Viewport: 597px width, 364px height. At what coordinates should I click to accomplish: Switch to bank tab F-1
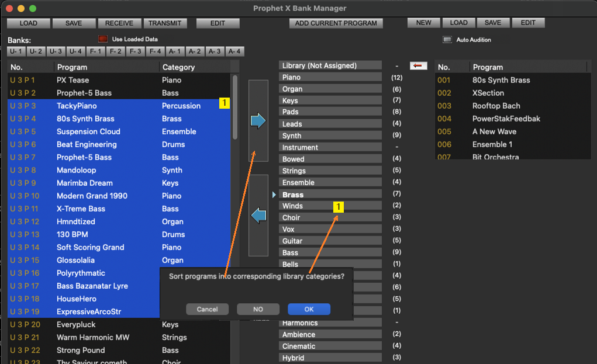coord(96,51)
